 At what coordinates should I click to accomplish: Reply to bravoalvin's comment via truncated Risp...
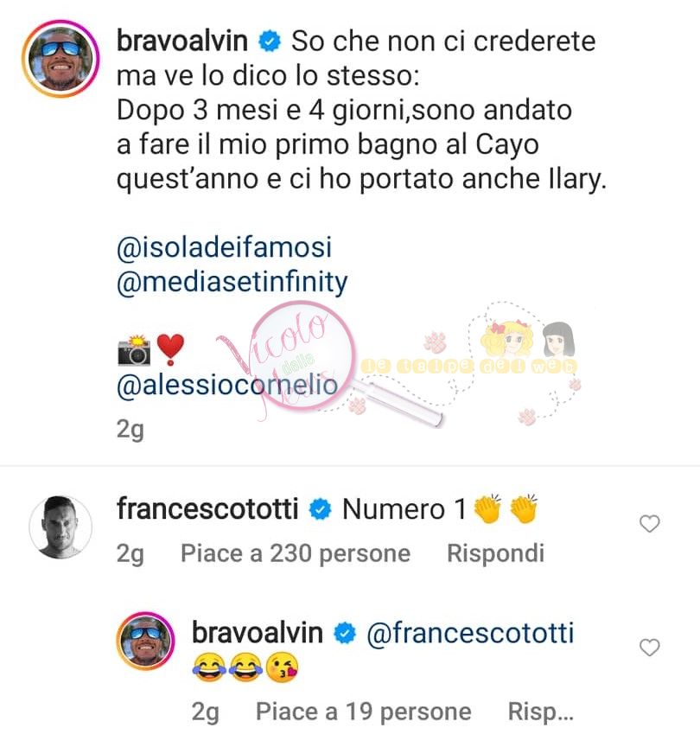click(x=540, y=712)
